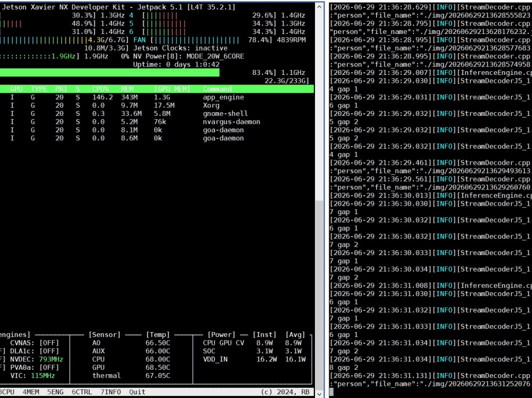
Task: Select the gnome-shell process row
Action: pos(157,114)
